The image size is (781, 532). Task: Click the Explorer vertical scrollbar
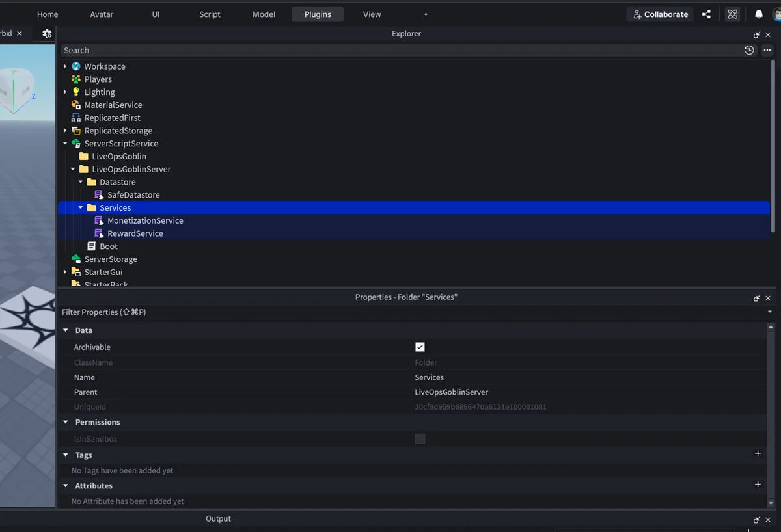coord(773,146)
